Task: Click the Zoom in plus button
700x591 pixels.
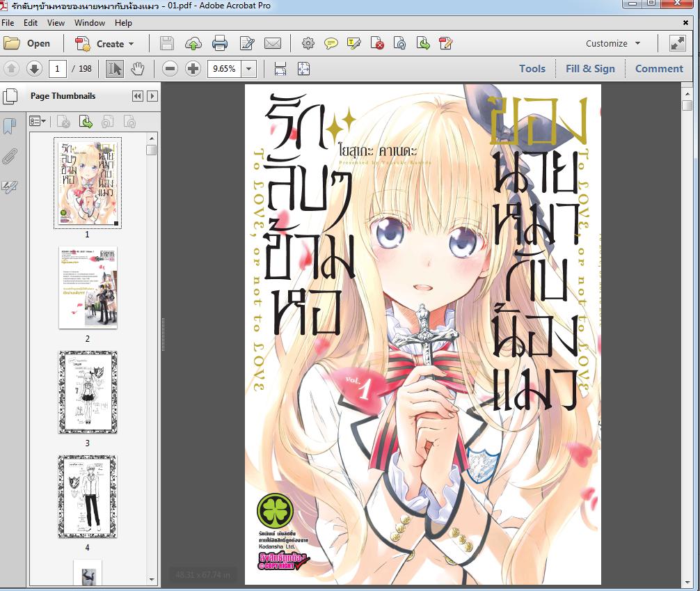Action: [x=193, y=69]
